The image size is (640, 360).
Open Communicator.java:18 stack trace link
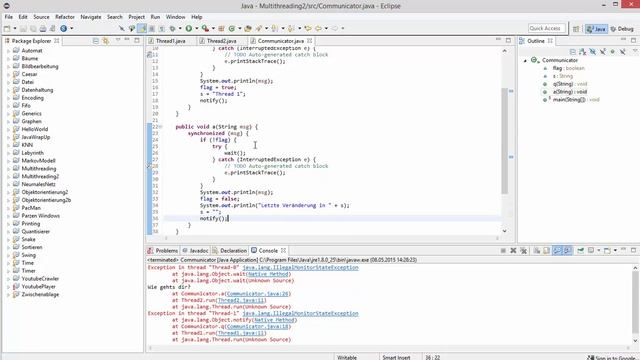coord(258,327)
